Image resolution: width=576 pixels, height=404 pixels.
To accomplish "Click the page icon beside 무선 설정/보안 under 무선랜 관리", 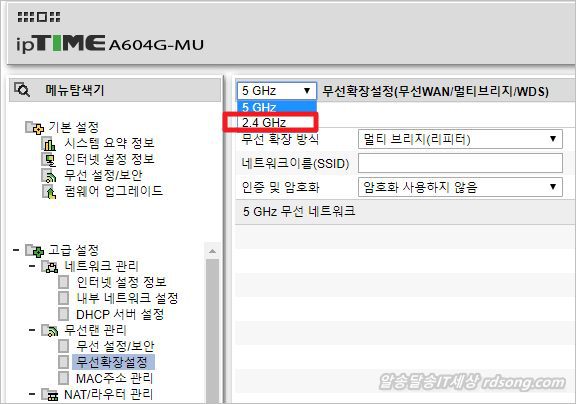I will (x=64, y=346).
